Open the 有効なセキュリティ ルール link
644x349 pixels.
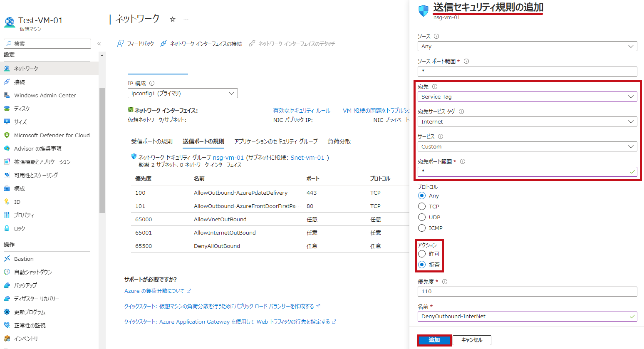[302, 111]
